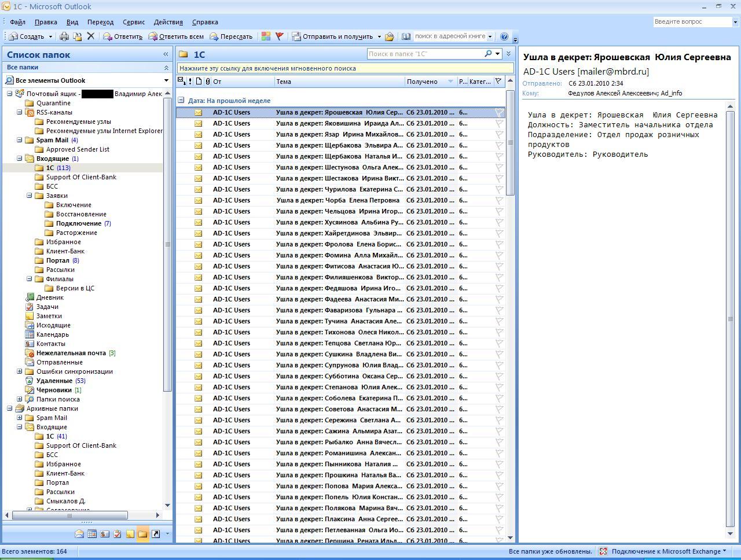The image size is (741, 560).
Task: Switch to Mail via navigation envelope icon
Action: pos(79,534)
